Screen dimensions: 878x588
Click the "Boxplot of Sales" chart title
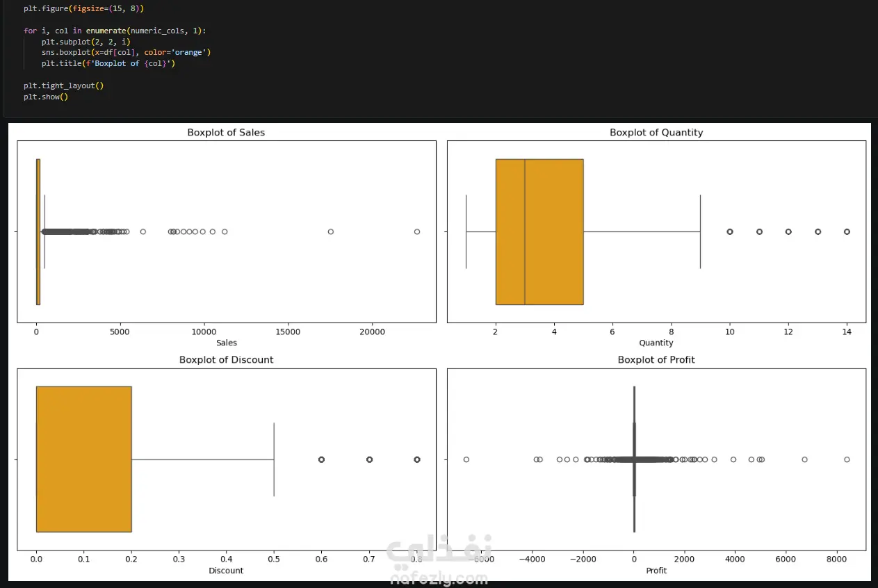point(226,132)
